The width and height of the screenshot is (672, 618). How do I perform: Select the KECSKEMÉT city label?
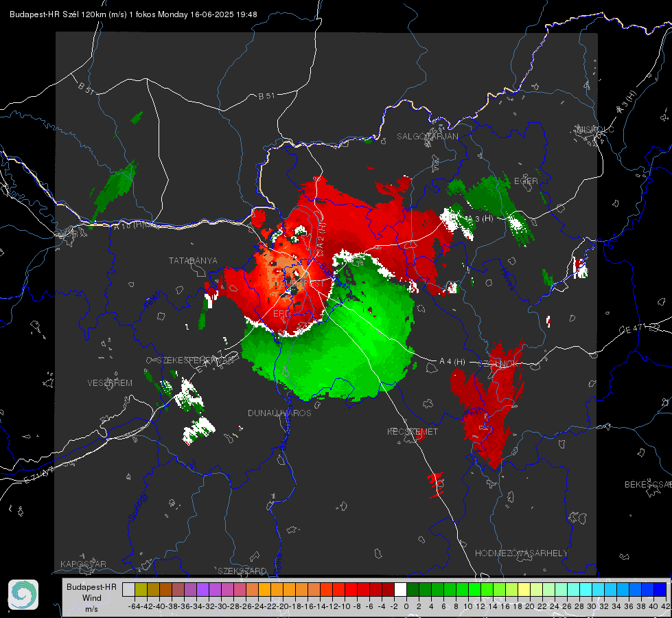pos(413,431)
